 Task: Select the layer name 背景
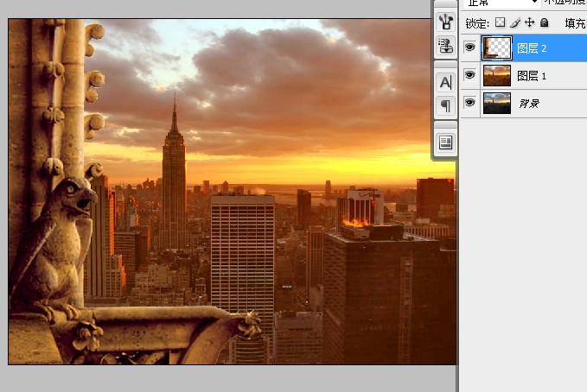[x=529, y=104]
